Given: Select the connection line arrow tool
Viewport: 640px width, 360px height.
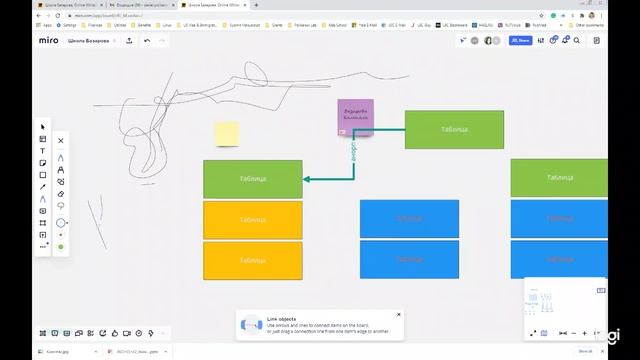Looking at the screenshot, I should click(43, 187).
